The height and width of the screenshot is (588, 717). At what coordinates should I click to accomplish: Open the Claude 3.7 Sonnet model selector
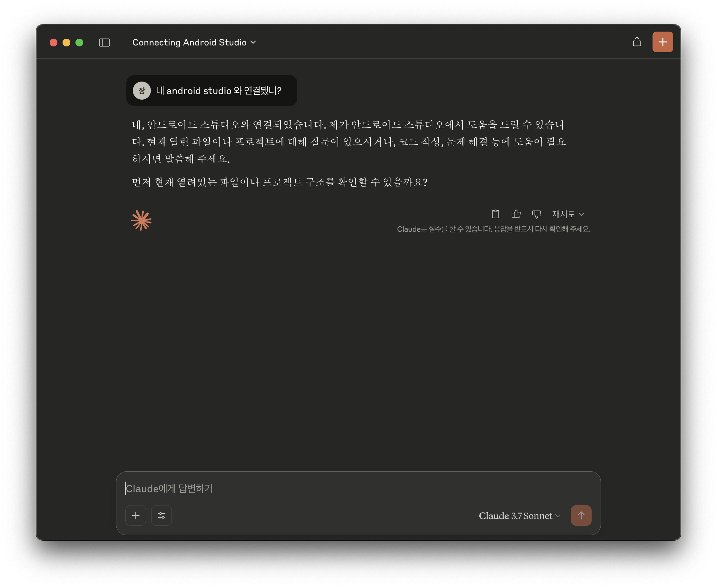click(x=520, y=516)
